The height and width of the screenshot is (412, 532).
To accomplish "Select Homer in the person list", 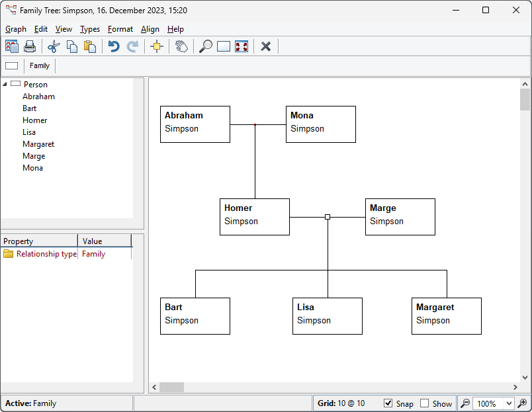I will (x=34, y=120).
